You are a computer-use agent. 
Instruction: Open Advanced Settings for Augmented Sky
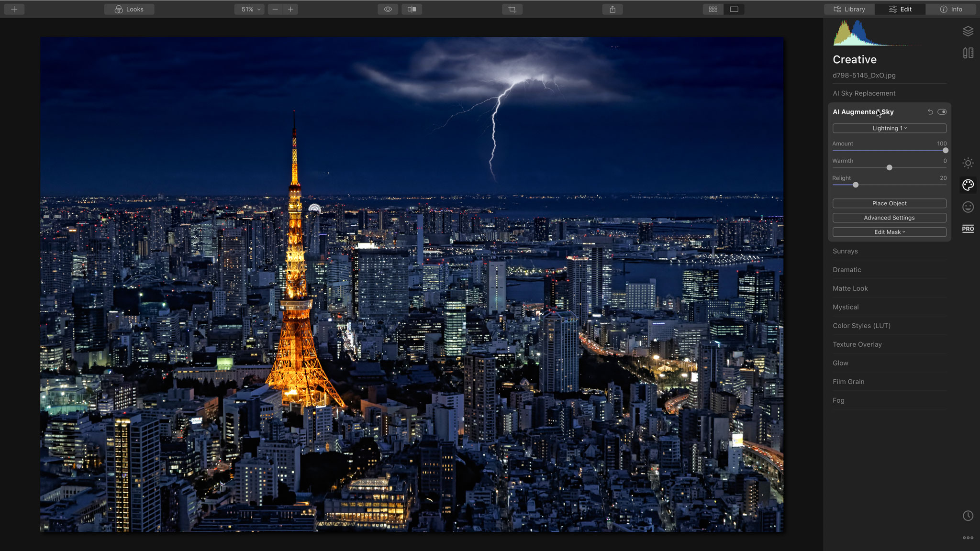tap(889, 217)
